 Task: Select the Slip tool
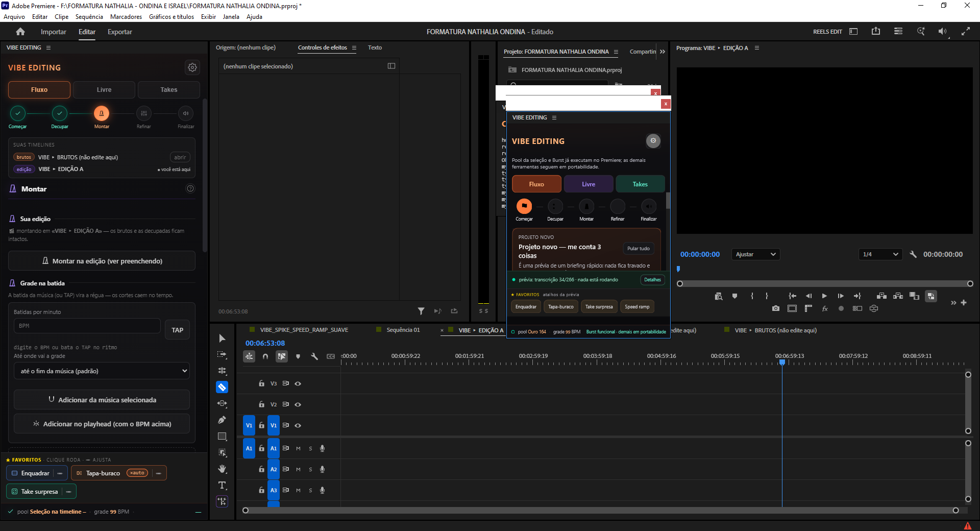222,403
